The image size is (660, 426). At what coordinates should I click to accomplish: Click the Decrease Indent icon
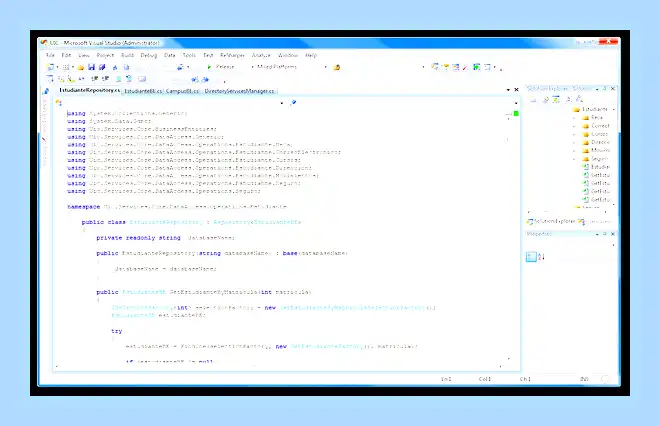tap(95, 79)
